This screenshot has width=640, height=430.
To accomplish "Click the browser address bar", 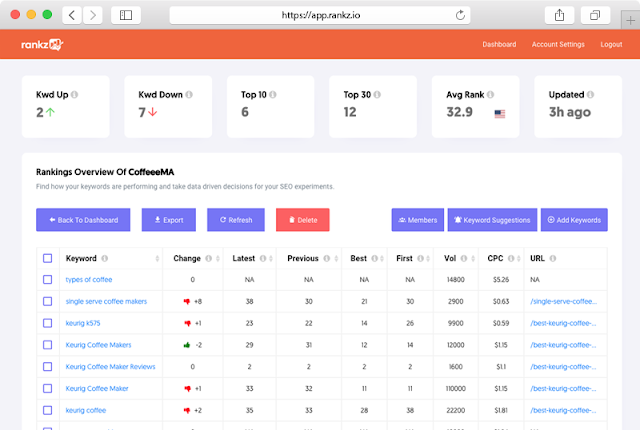I will click(x=320, y=16).
